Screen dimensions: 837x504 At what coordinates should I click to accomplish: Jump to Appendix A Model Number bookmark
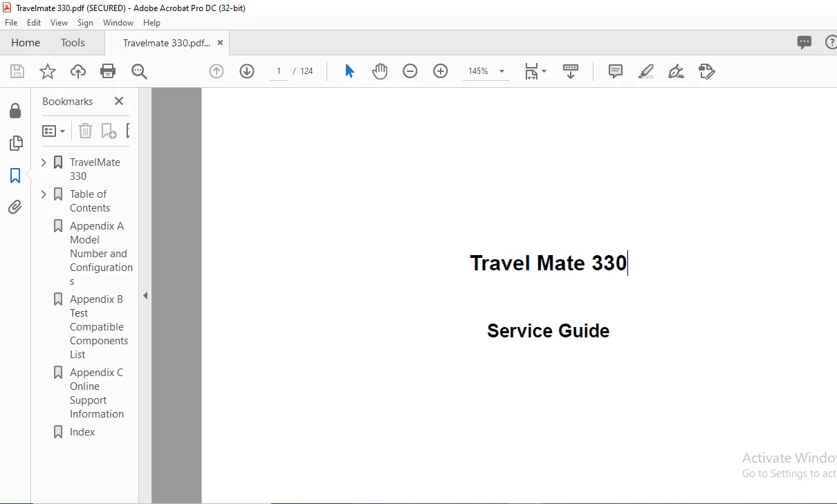click(x=101, y=253)
